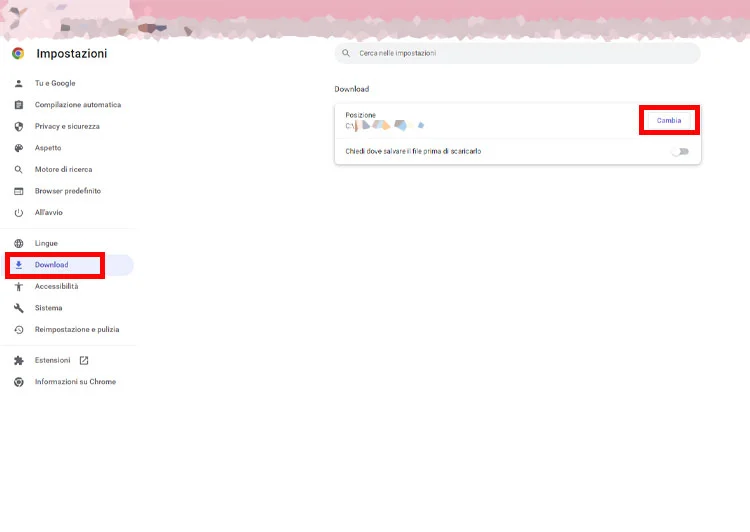Open Reimpostazione e pulizia page
Viewport: 750px width, 532px height.
point(77,329)
